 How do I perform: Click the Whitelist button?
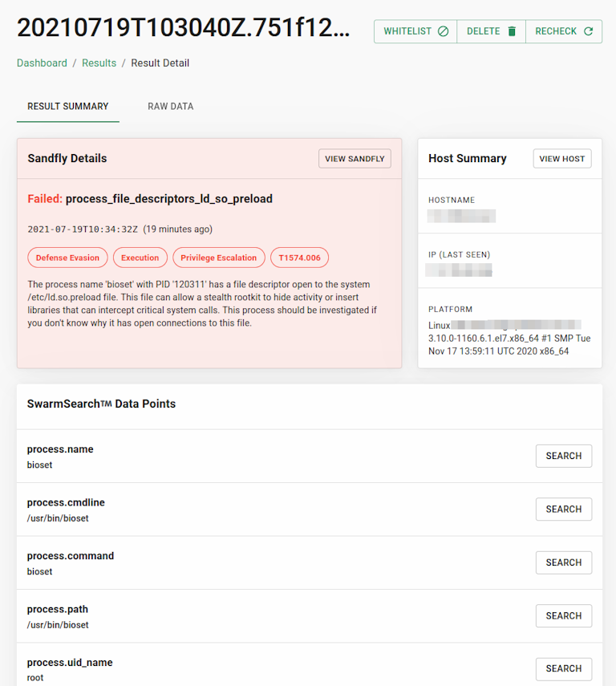[x=415, y=31]
